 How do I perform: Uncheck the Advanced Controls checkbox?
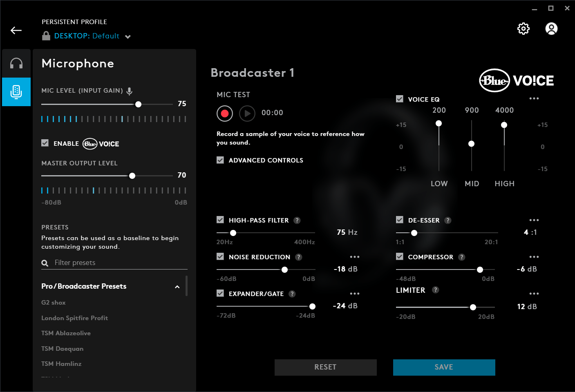click(220, 160)
